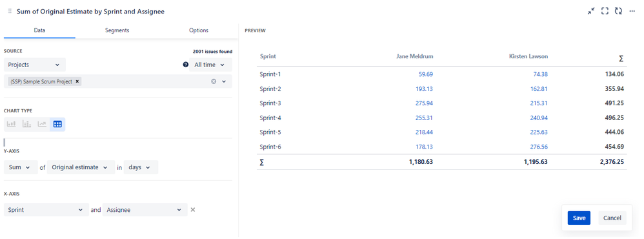The image size is (644, 239).
Task: Select the Sprint-1 row label
Action: [270, 74]
